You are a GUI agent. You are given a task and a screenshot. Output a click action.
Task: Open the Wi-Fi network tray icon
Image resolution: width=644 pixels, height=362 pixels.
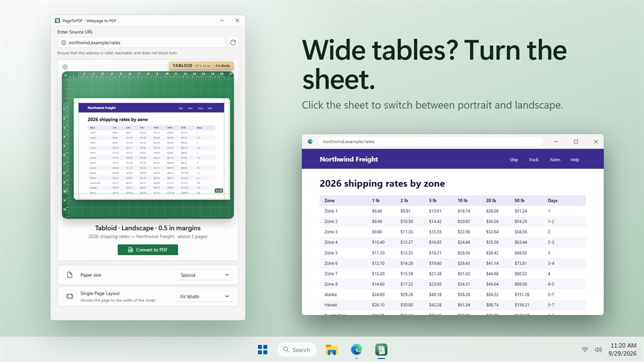[x=585, y=349]
